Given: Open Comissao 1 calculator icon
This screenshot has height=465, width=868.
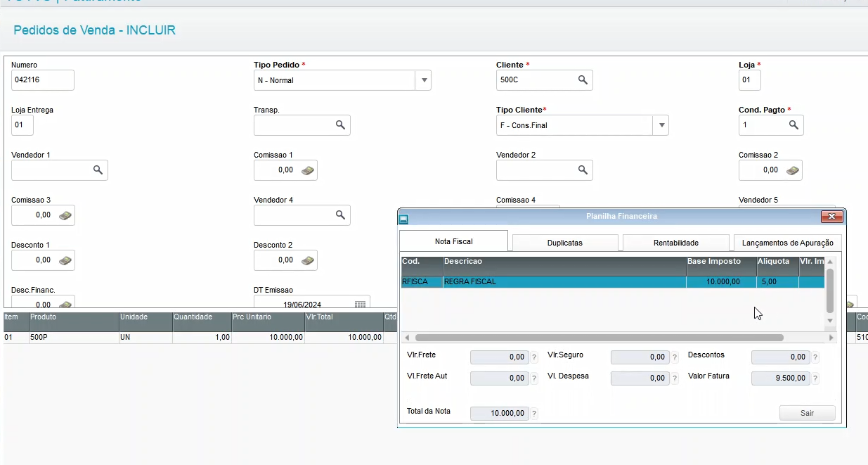Looking at the screenshot, I should pyautogui.click(x=307, y=170).
